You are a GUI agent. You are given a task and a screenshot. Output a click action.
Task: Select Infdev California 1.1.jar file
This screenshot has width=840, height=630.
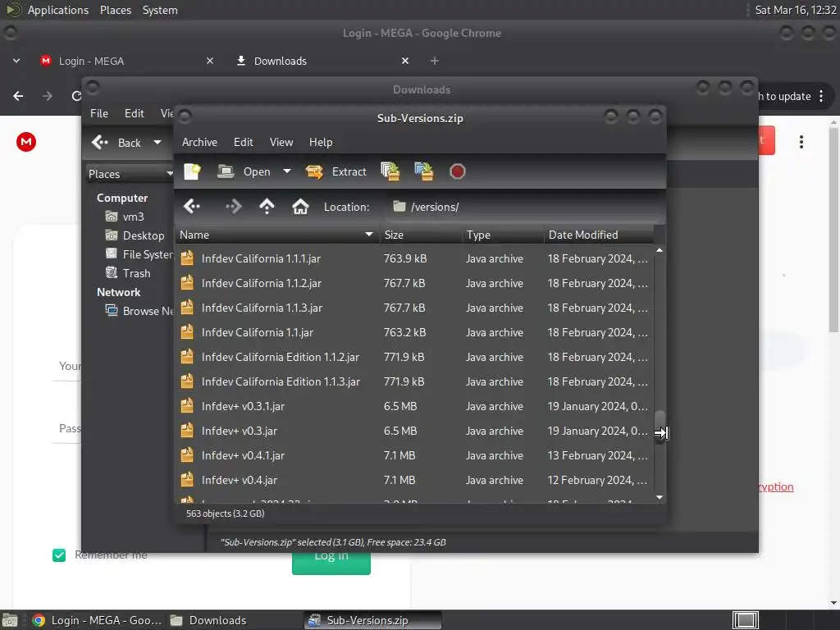[x=414, y=332]
